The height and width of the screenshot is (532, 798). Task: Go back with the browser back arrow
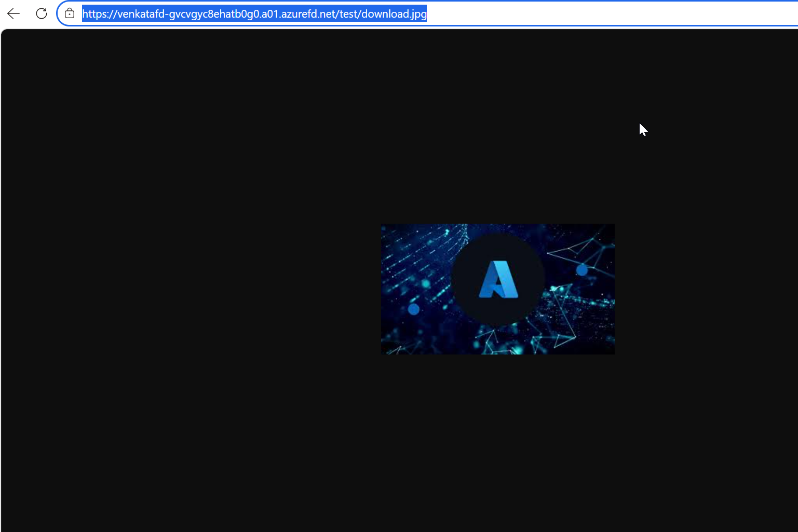[13, 13]
